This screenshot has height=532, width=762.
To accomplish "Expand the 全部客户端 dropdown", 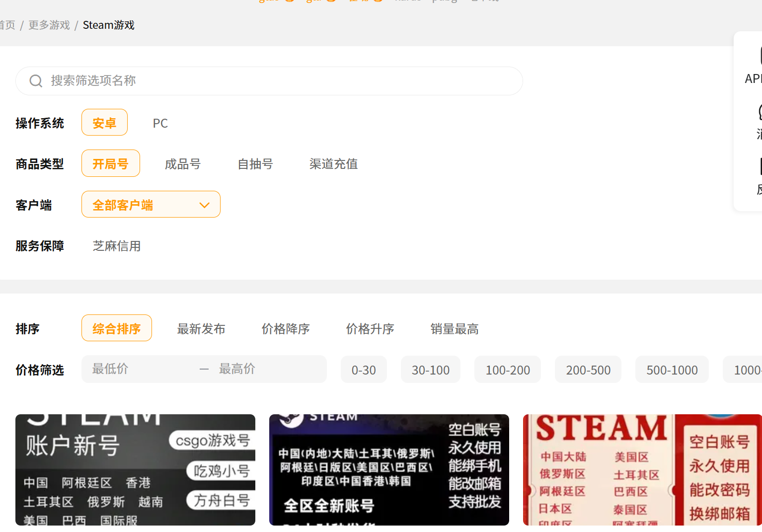I will (151, 205).
